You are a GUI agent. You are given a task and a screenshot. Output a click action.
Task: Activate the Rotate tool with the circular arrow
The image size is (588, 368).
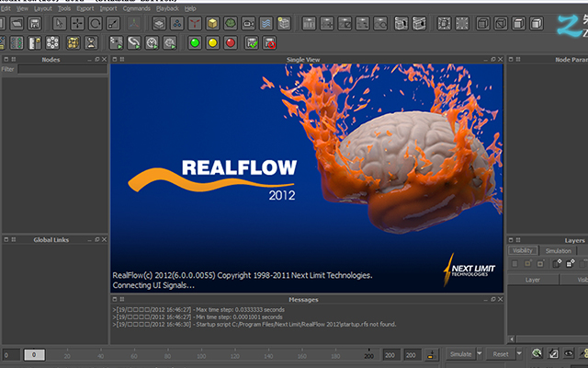(96, 23)
